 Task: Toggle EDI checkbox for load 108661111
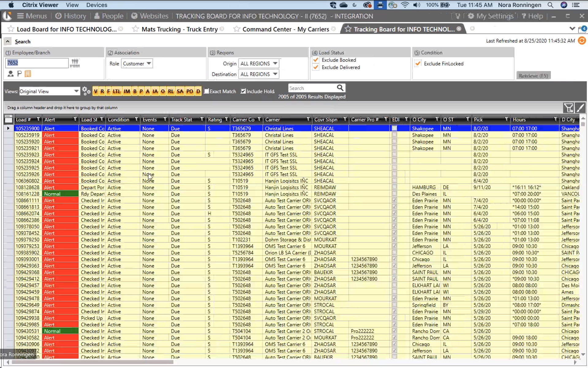point(394,200)
